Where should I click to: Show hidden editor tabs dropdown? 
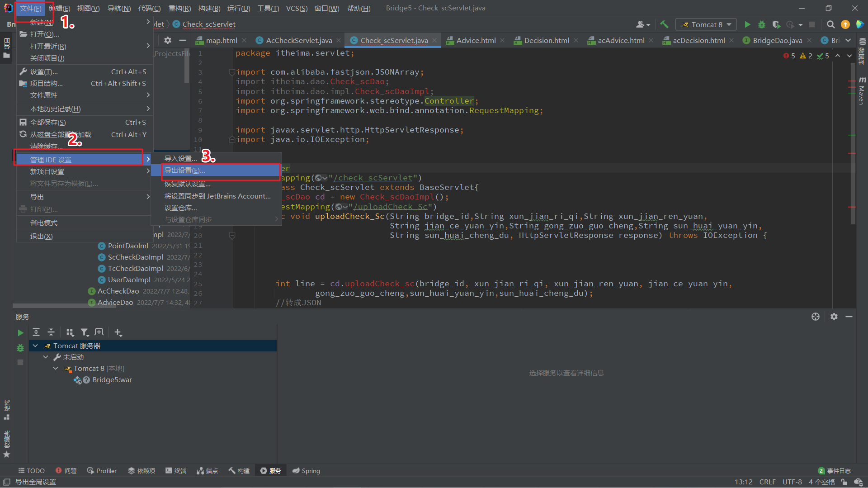click(x=848, y=40)
